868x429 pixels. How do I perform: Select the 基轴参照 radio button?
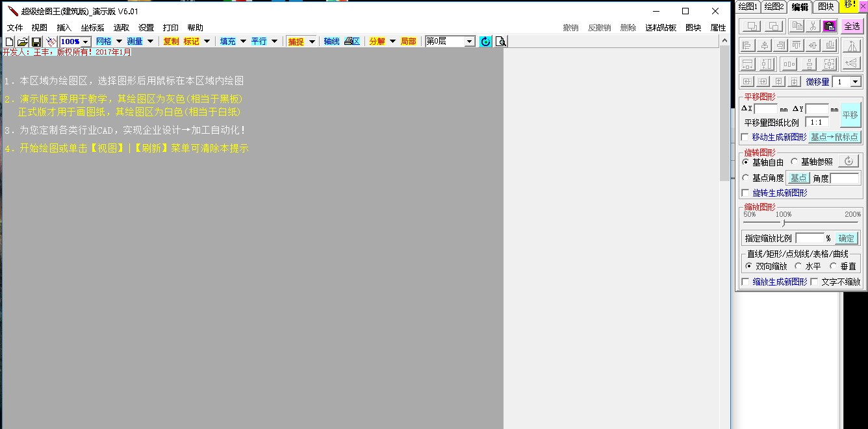click(795, 162)
